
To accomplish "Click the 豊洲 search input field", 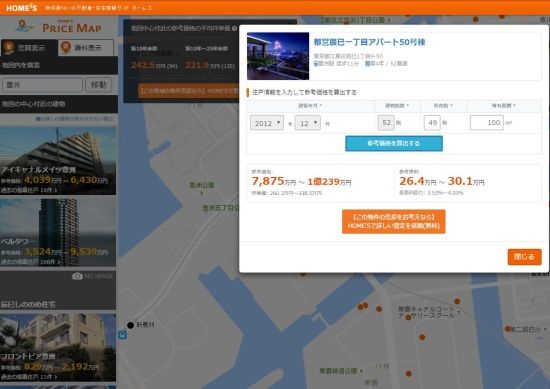I will point(42,85).
